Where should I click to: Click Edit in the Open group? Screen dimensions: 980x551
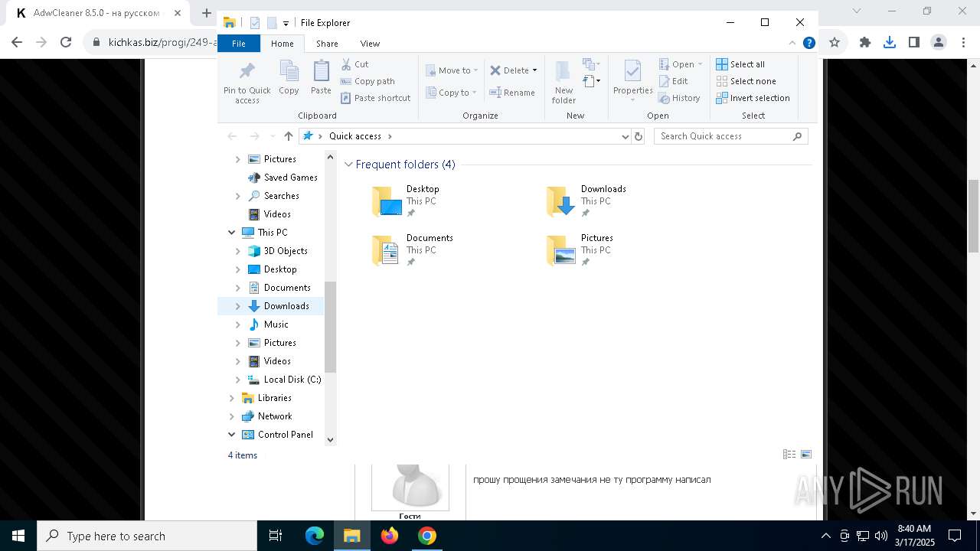tap(673, 81)
